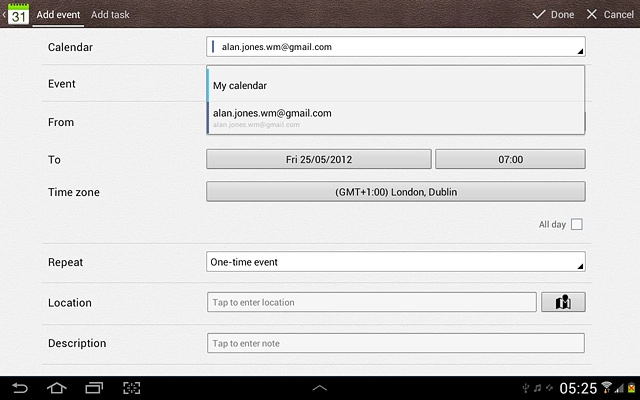Tap the calendar app icon in the header
The image size is (640, 400).
17,15
